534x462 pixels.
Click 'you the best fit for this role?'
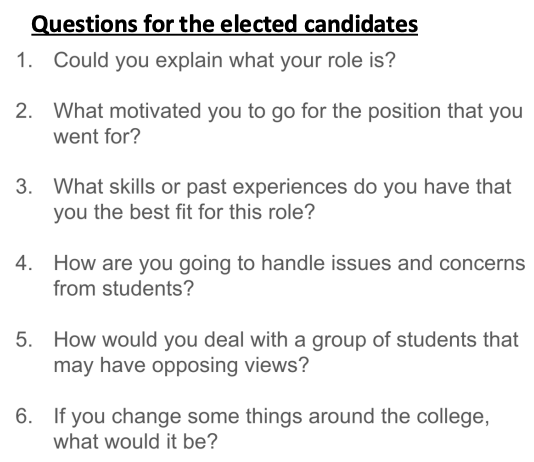pos(184,212)
